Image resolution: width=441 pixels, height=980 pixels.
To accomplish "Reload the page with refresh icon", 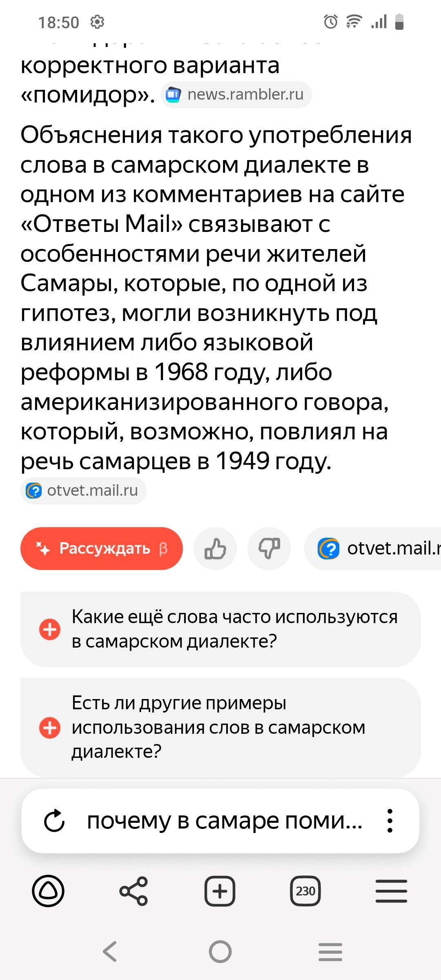I will click(54, 821).
